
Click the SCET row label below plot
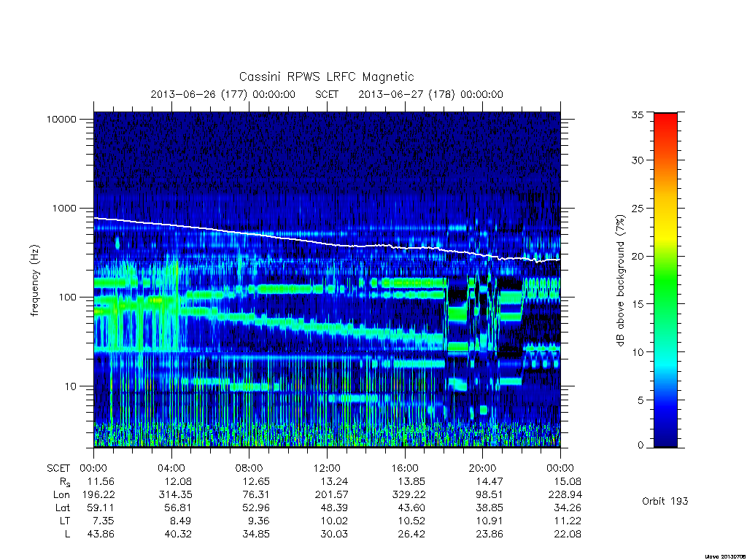tap(58, 468)
